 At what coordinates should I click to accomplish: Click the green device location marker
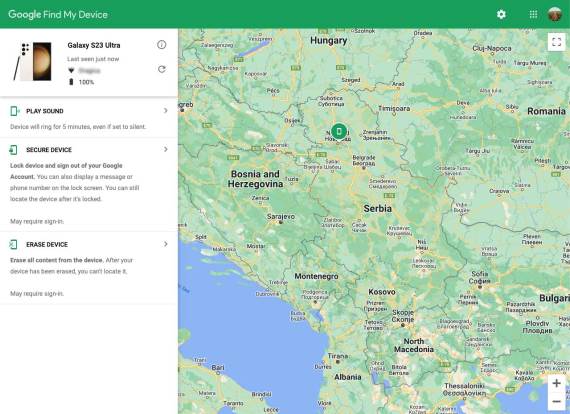pyautogui.click(x=339, y=131)
